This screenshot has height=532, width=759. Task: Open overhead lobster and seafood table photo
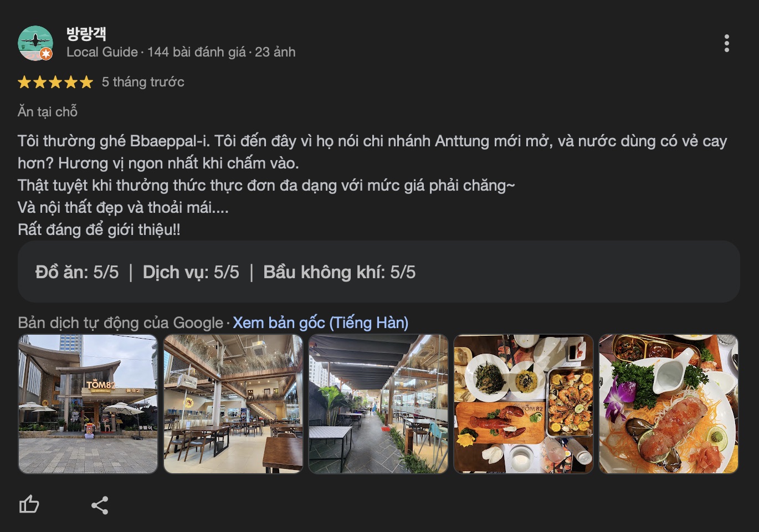[x=524, y=404]
